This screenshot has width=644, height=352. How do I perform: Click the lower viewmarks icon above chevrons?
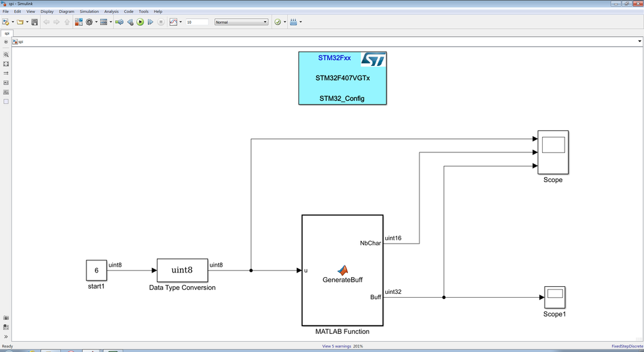click(x=6, y=327)
